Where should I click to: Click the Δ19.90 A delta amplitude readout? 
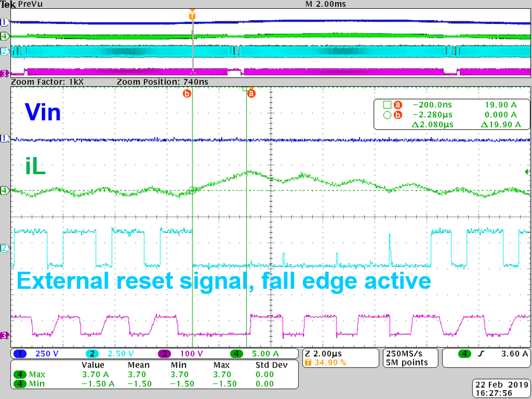501,125
